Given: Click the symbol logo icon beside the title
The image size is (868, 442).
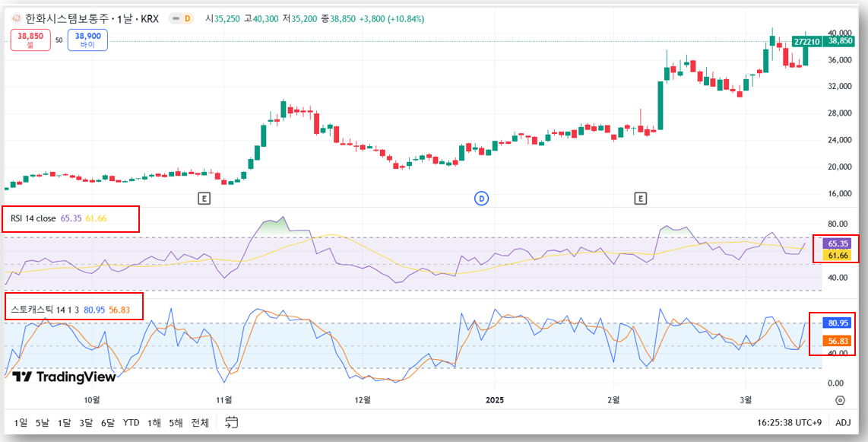Looking at the screenshot, I should tap(17, 19).
